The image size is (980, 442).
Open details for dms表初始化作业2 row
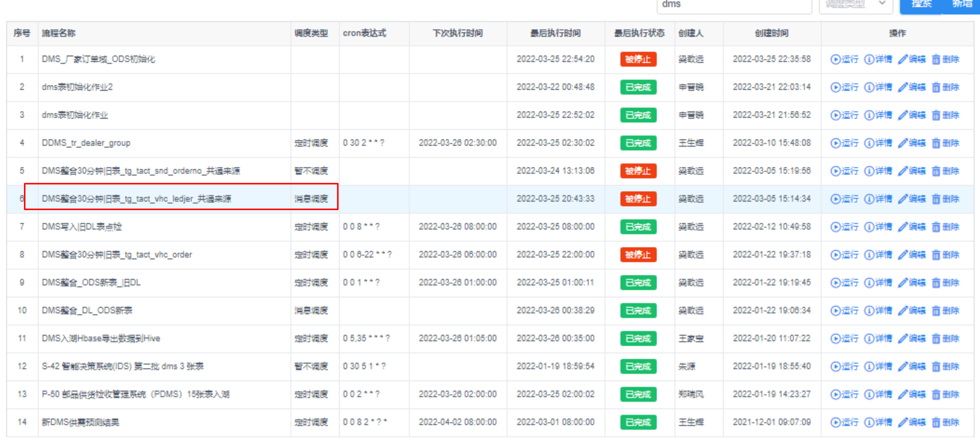[878, 88]
